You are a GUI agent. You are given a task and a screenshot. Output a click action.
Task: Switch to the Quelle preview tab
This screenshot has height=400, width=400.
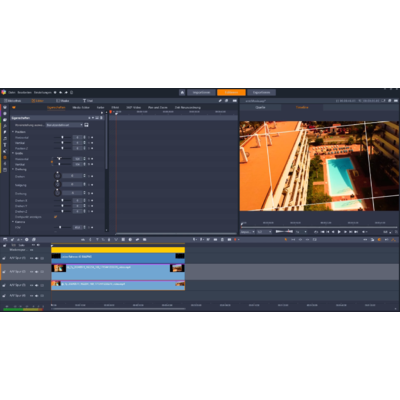(x=260, y=107)
